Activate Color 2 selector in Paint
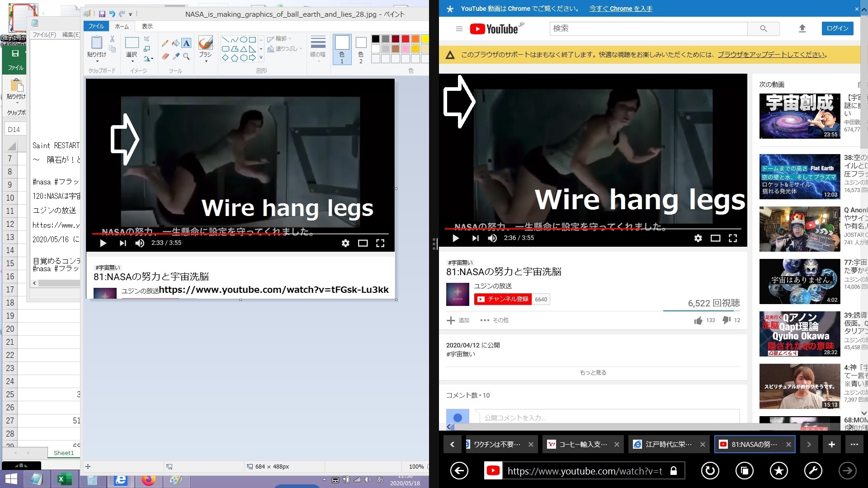Image resolution: width=868 pixels, height=488 pixels. (361, 49)
